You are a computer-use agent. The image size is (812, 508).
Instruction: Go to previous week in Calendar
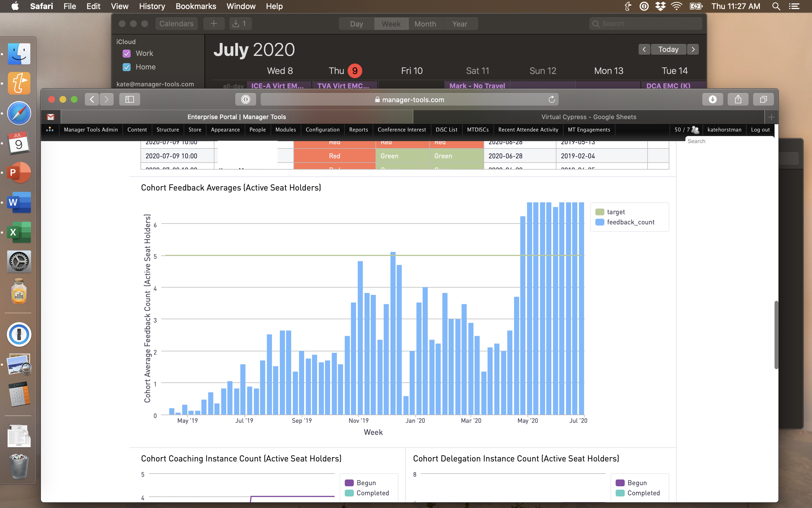coord(644,49)
